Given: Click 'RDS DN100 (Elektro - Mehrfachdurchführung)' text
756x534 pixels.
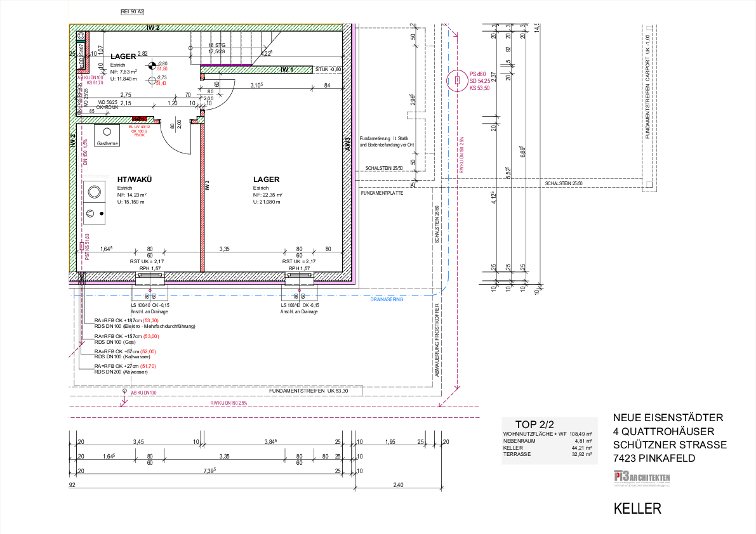Looking at the screenshot, I should click(145, 327).
